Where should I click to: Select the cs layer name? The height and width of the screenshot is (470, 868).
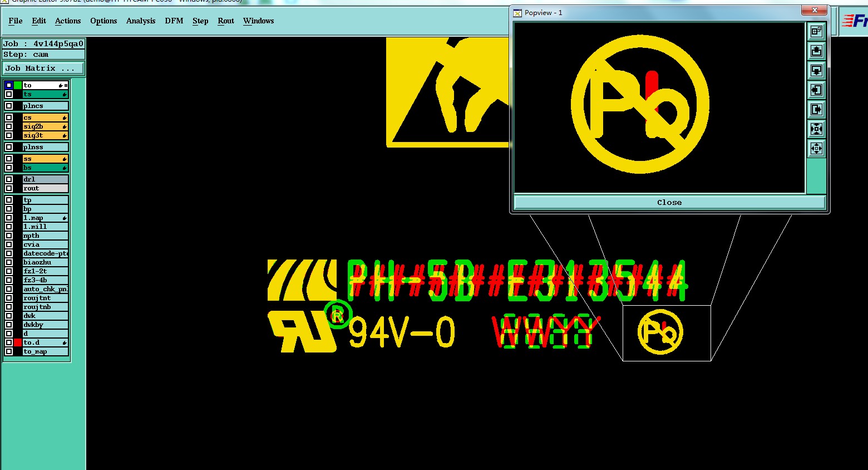(45, 117)
